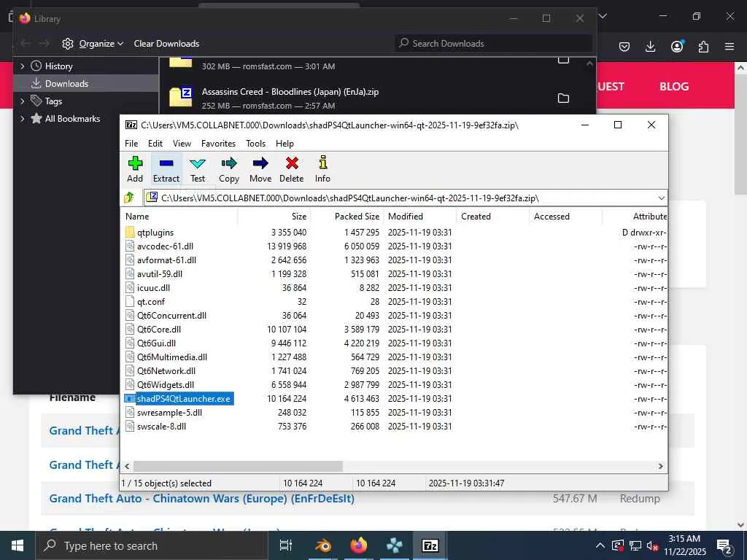The height and width of the screenshot is (560, 747).
Task: Click the Add toolbar icon in 7-Zip
Action: click(135, 169)
